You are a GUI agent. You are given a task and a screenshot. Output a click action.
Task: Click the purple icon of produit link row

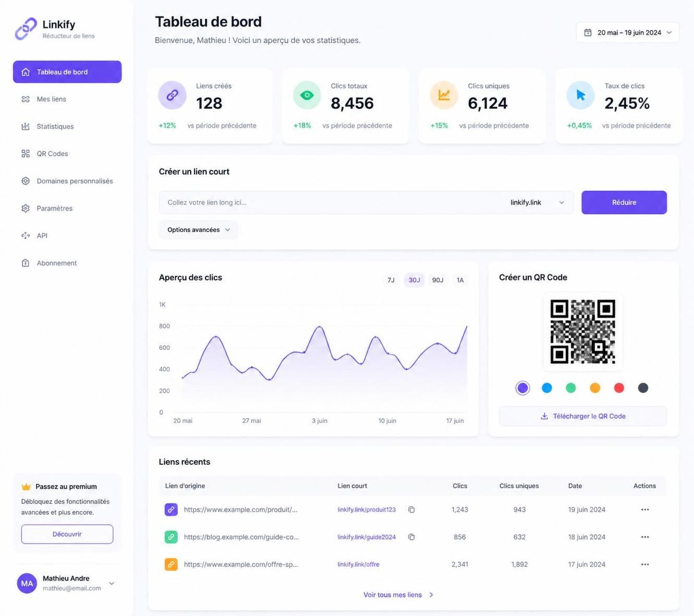click(171, 510)
